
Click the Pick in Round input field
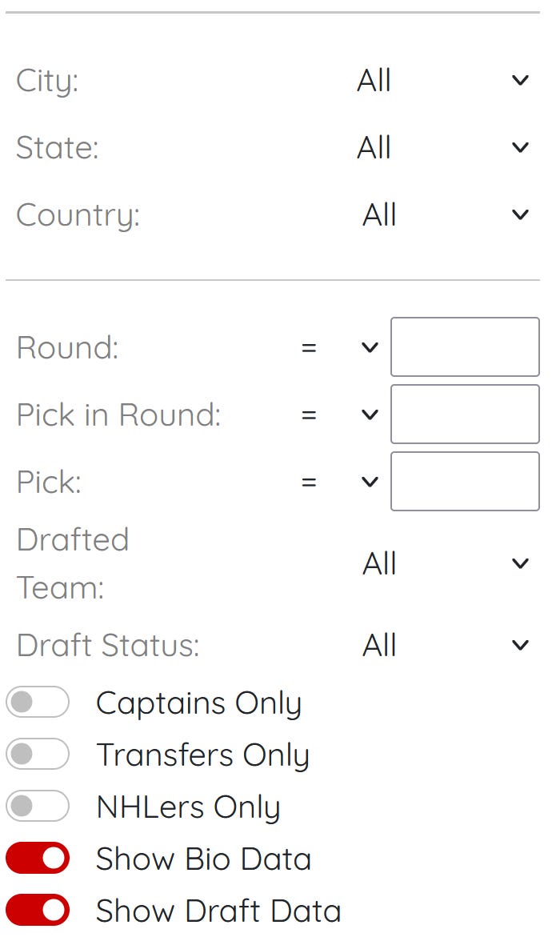click(465, 414)
